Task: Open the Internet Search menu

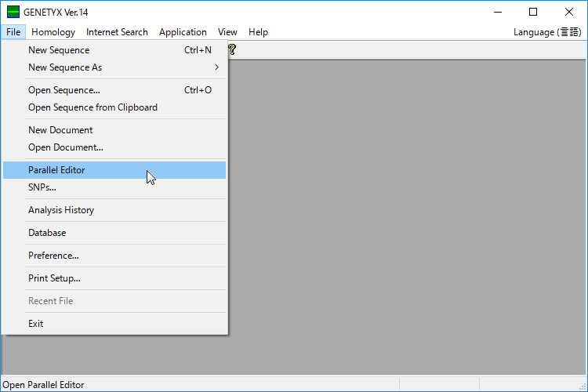Action: tap(117, 32)
